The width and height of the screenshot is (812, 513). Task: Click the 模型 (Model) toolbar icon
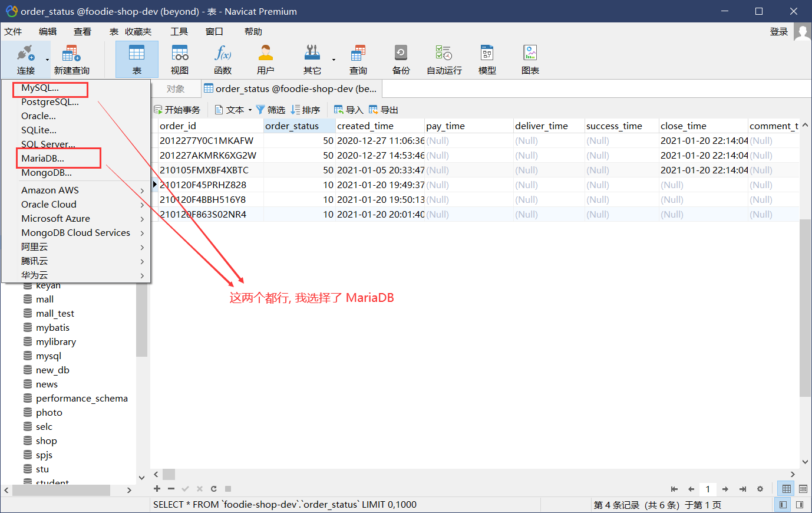point(487,59)
